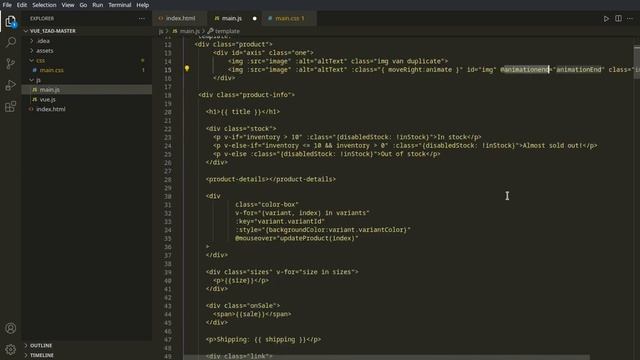Open the Selection menu
This screenshot has width=640, height=360.
click(44, 5)
